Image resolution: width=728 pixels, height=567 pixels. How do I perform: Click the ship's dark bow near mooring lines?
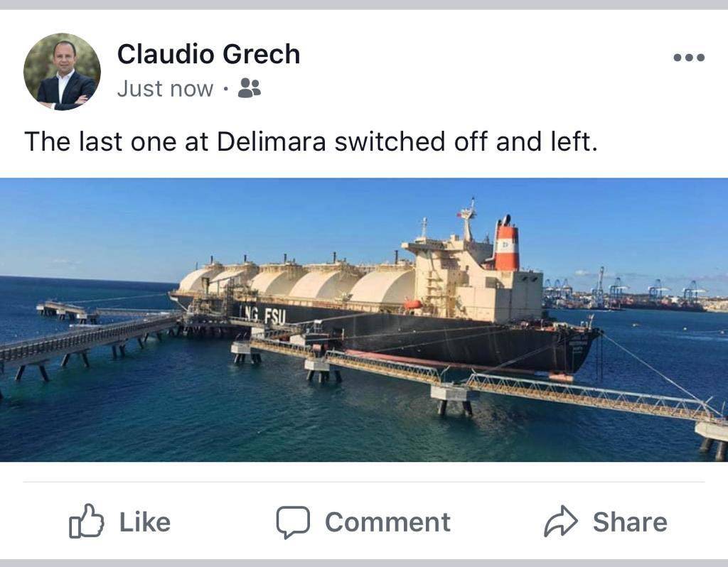(580, 348)
